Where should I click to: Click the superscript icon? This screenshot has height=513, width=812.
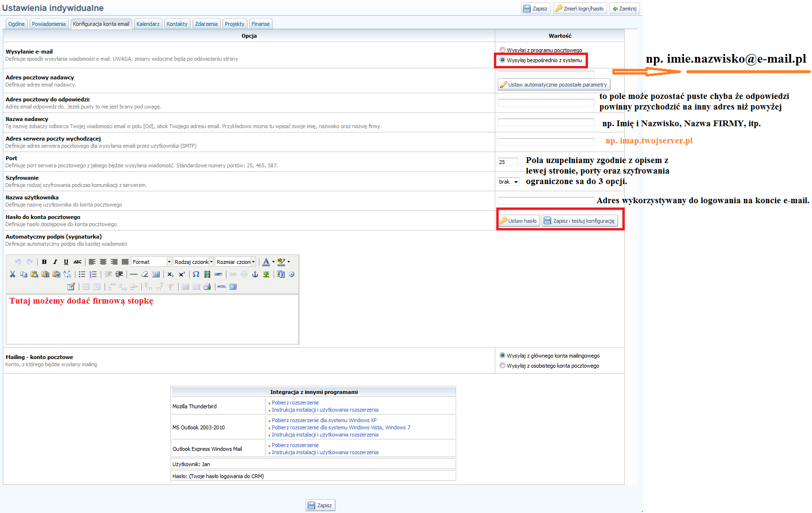182,274
